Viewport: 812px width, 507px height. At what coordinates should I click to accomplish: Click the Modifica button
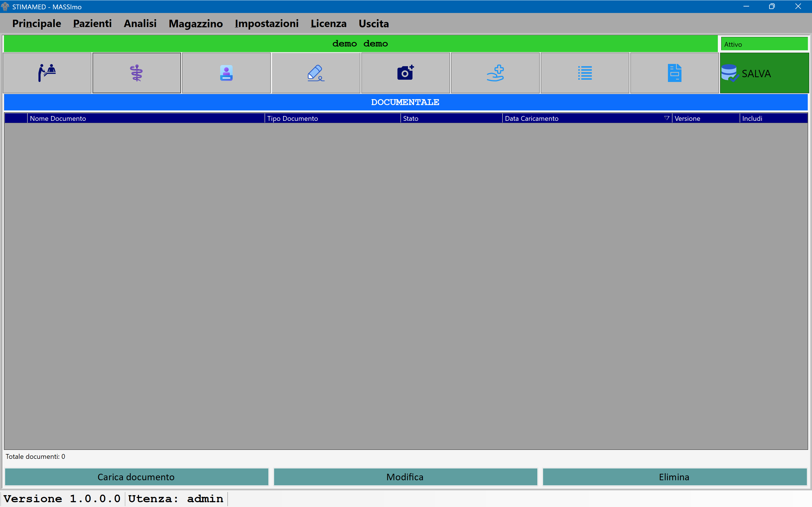pos(405,477)
